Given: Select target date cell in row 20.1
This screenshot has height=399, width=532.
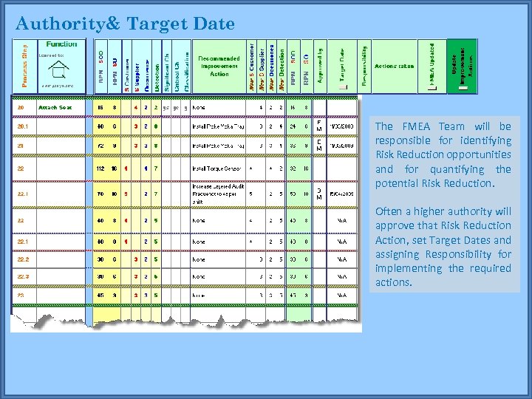Looking at the screenshot, I should click(x=341, y=126).
